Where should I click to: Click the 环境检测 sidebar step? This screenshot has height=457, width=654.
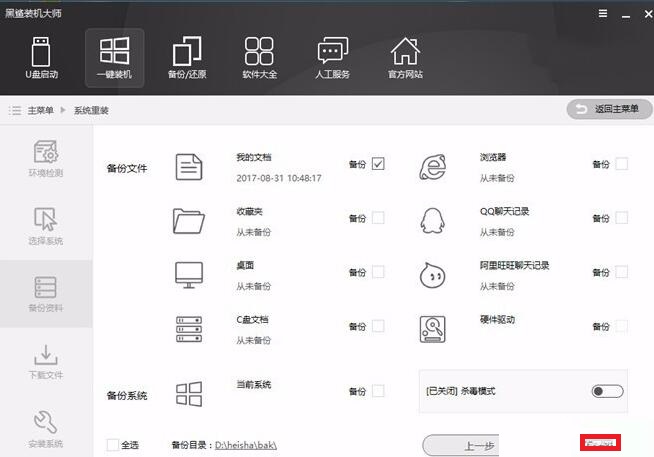45,160
